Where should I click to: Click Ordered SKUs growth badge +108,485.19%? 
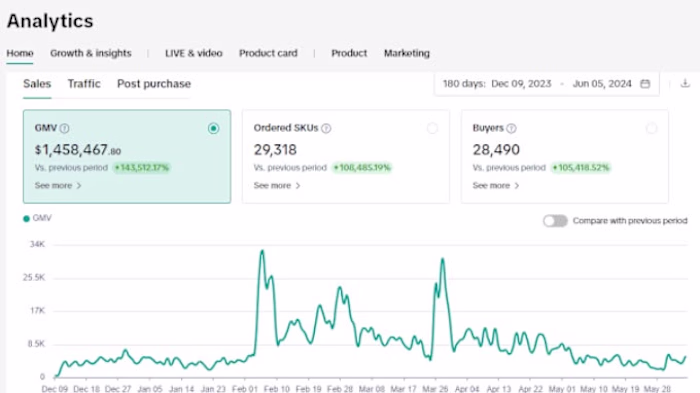(x=362, y=168)
